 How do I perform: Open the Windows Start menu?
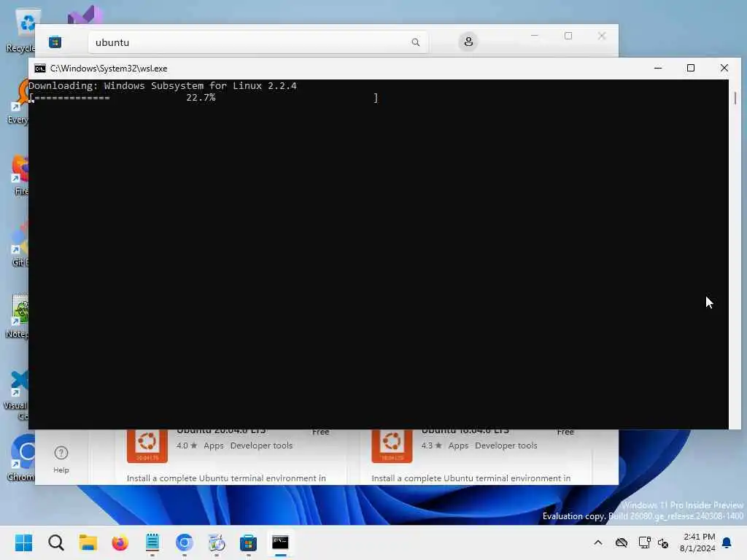(x=23, y=542)
